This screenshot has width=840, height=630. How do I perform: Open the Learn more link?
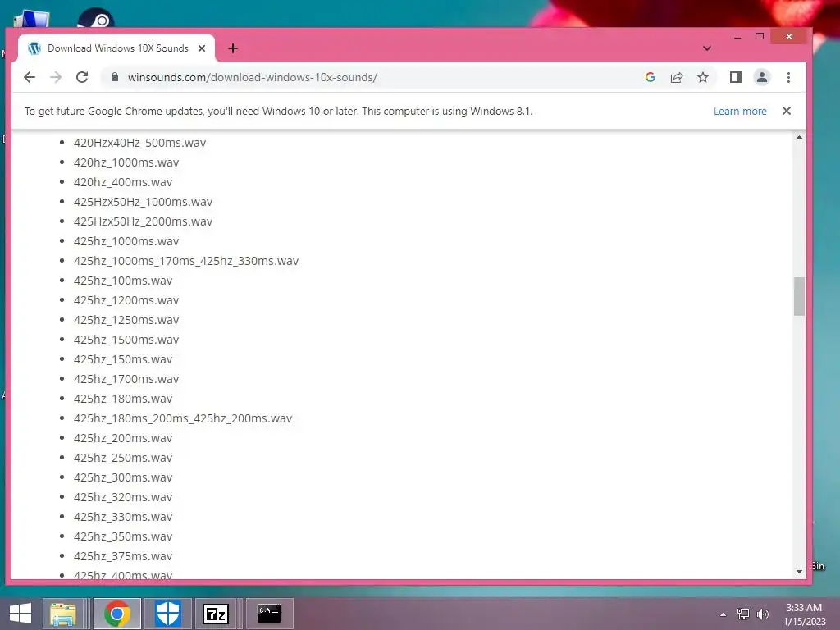coord(740,111)
